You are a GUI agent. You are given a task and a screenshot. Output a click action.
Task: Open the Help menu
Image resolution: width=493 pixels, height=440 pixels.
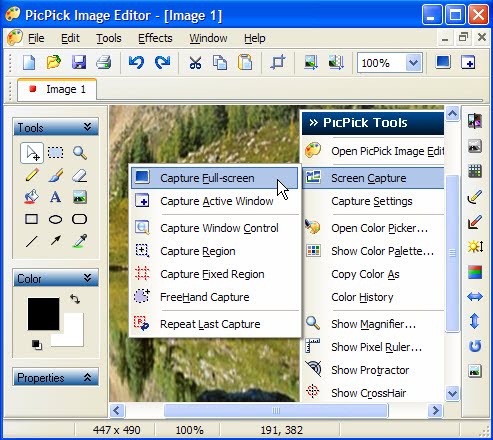point(255,38)
